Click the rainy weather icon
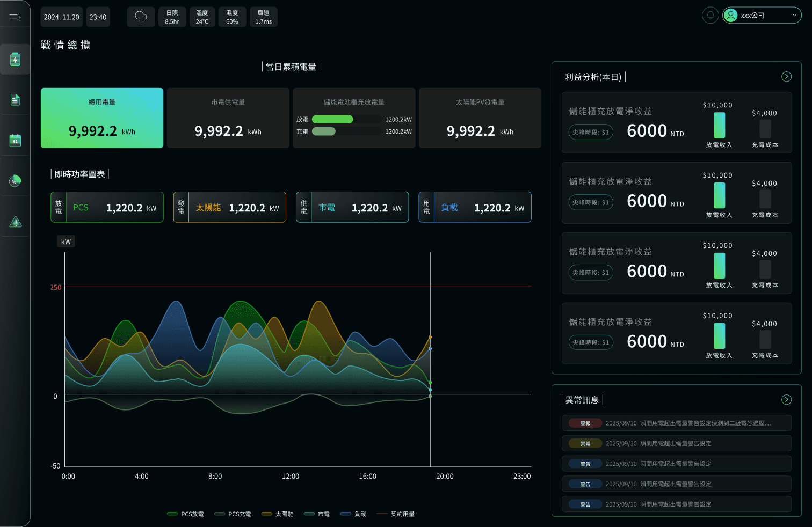This screenshot has height=527, width=812. click(141, 17)
